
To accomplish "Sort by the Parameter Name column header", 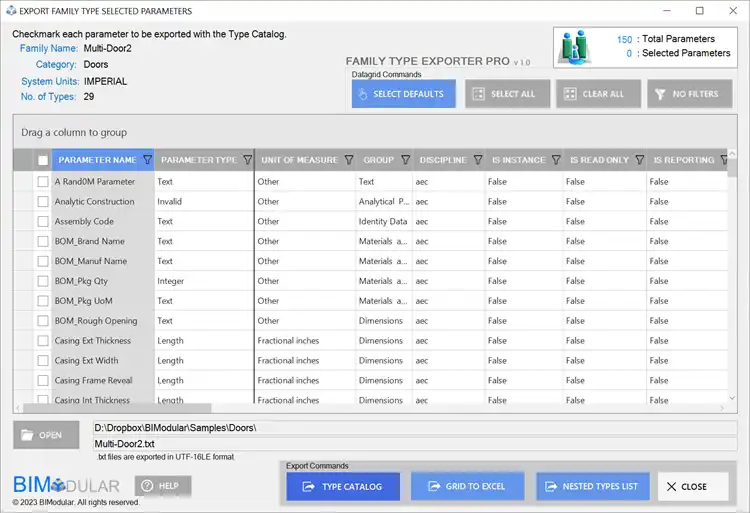I will pyautogui.click(x=98, y=160).
